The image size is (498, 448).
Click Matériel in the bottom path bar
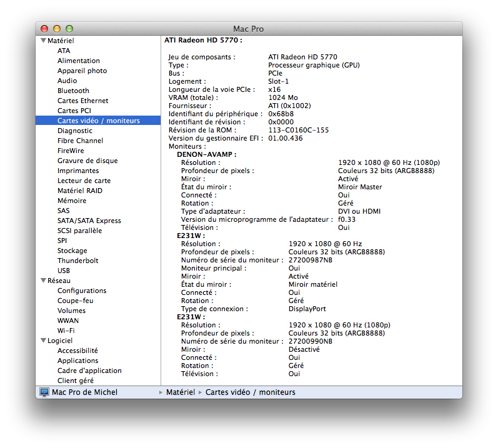tap(181, 392)
